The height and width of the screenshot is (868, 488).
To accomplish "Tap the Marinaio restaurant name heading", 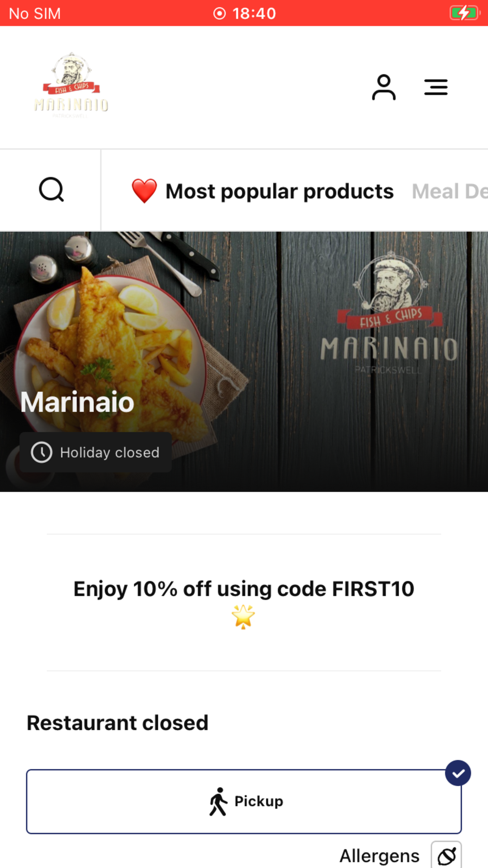I will click(x=77, y=402).
